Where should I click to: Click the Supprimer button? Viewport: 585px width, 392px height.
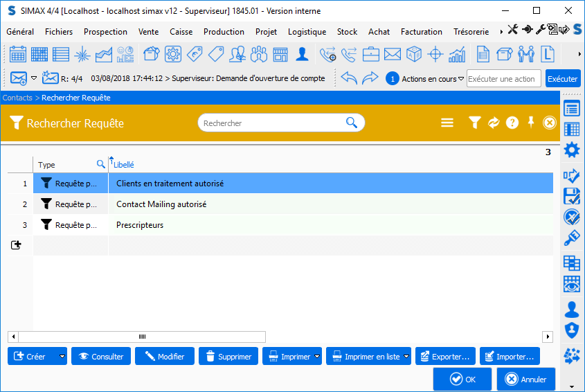[x=228, y=357]
